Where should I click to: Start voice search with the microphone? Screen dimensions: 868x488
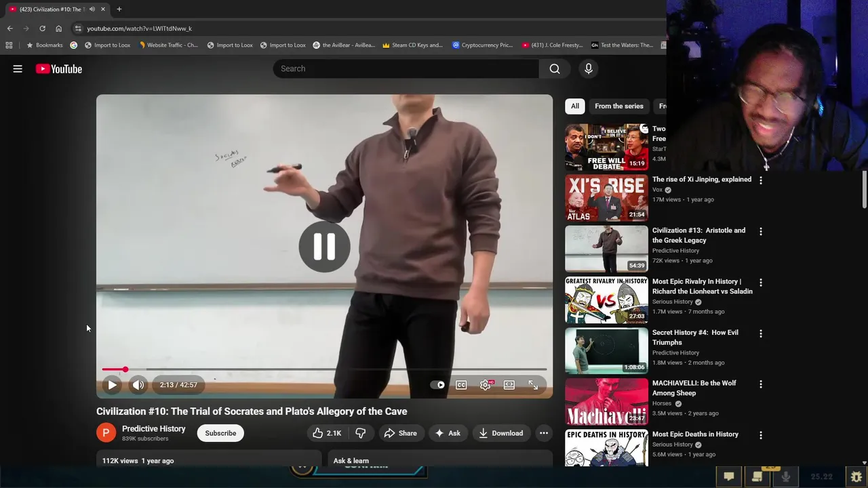(x=589, y=68)
